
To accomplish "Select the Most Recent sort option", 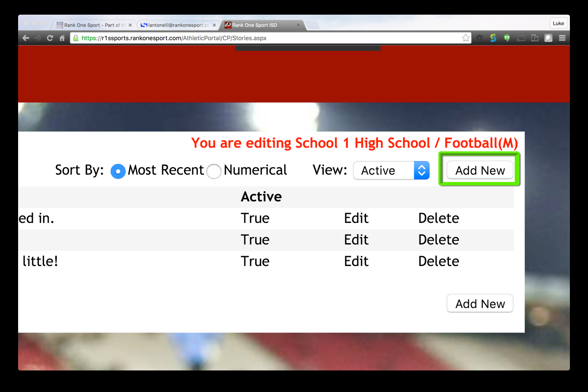I will pos(118,171).
